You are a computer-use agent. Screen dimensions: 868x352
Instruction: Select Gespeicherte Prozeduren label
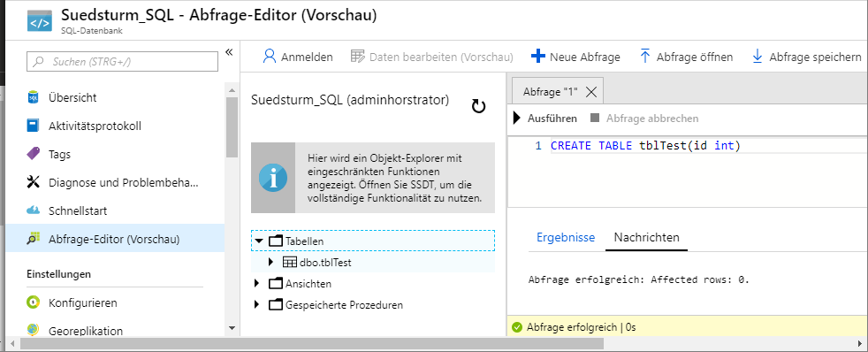tap(345, 305)
